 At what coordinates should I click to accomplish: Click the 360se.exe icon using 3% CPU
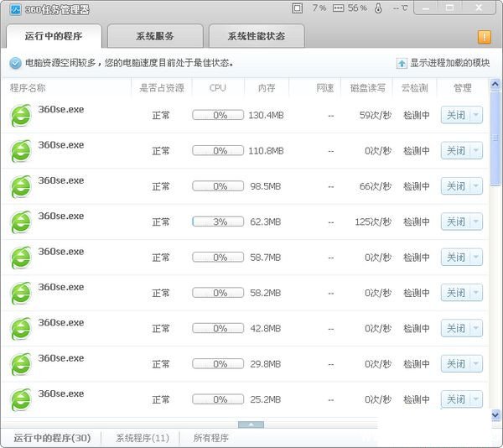click(20, 222)
